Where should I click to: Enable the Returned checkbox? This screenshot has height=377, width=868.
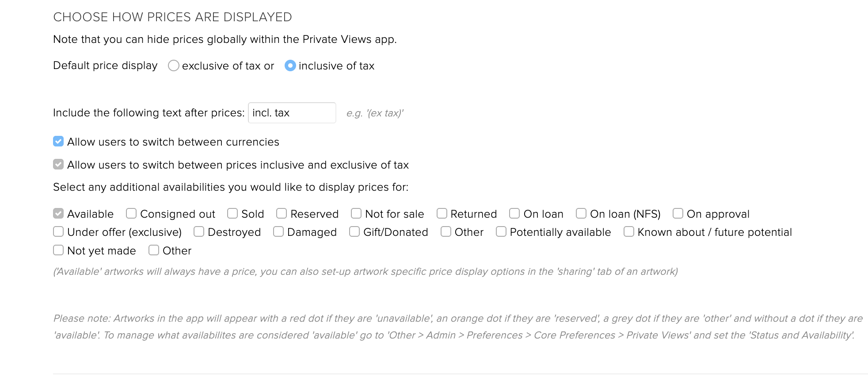click(x=442, y=214)
